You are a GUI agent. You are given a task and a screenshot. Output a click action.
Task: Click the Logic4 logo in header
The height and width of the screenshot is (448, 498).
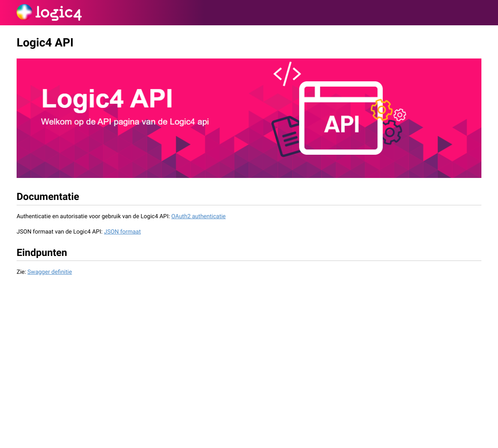pos(49,12)
